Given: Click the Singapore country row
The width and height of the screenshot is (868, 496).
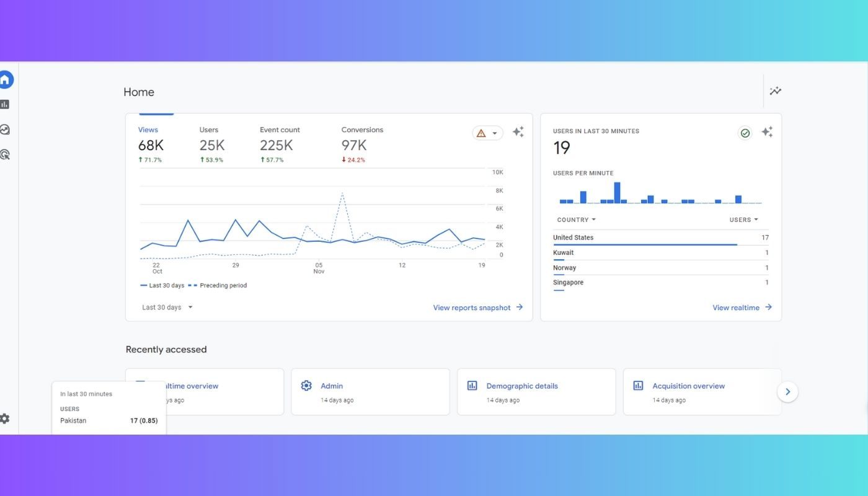Looking at the screenshot, I should coord(661,283).
